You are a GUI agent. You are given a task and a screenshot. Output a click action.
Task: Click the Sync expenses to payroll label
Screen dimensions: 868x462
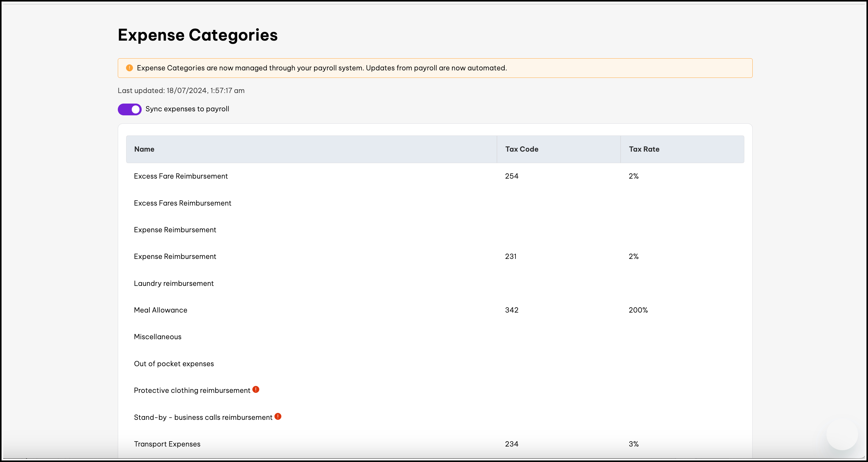(x=187, y=109)
